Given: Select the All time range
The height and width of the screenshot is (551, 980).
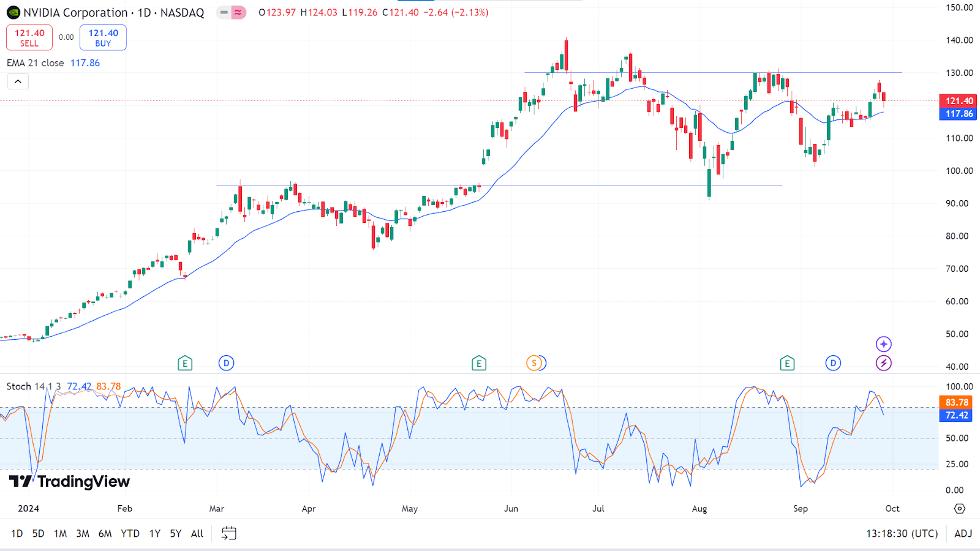Looking at the screenshot, I should pyautogui.click(x=197, y=534).
